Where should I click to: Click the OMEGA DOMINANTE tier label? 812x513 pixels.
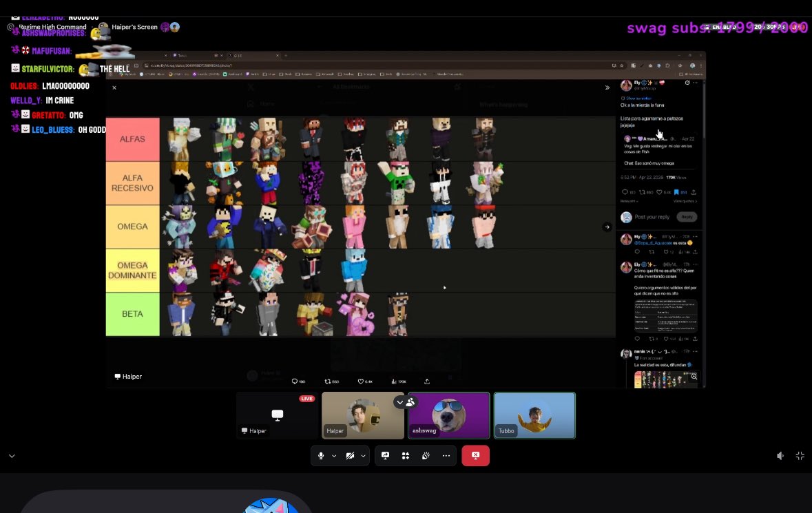coord(132,270)
